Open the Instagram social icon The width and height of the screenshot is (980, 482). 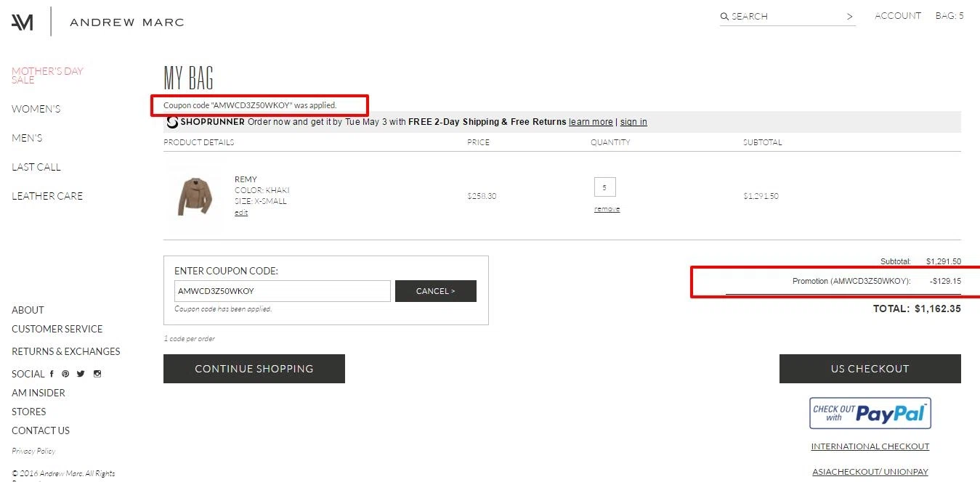(97, 374)
